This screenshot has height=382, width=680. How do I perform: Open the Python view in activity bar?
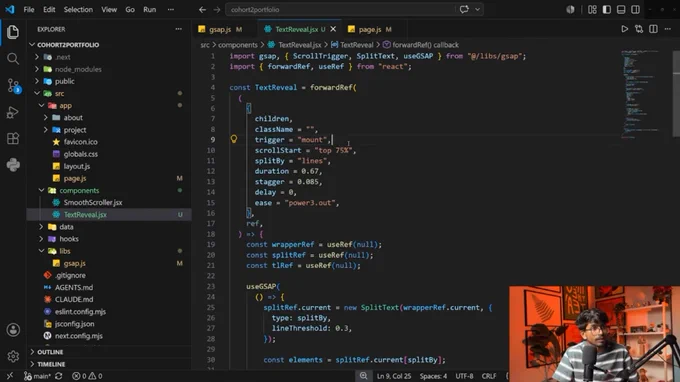tap(13, 165)
